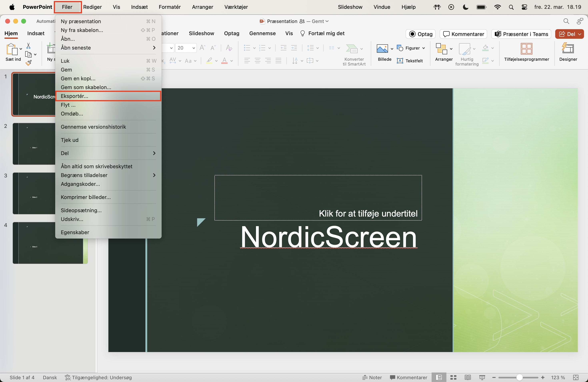Click the search magnifier in title bar
588x382 pixels.
click(566, 21)
